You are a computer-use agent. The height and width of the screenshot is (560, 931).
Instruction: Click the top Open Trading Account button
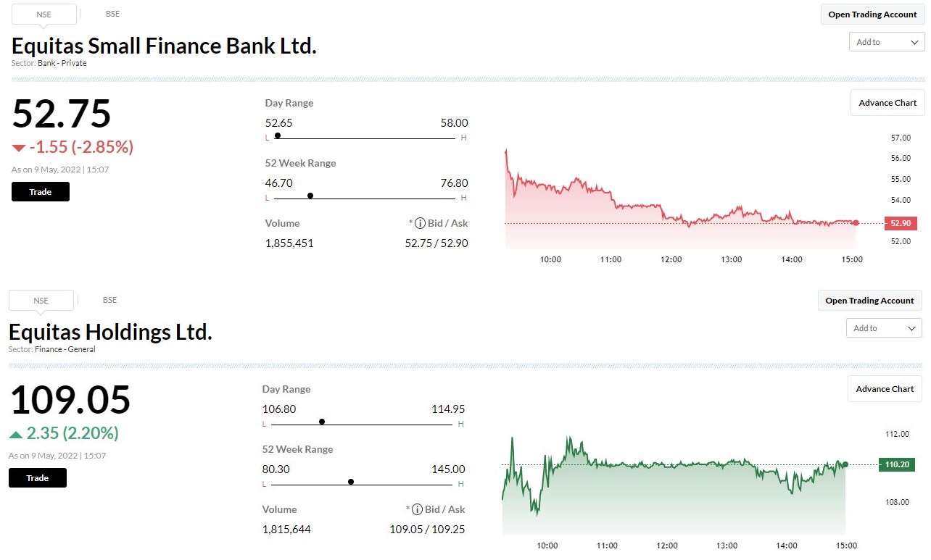click(x=872, y=14)
